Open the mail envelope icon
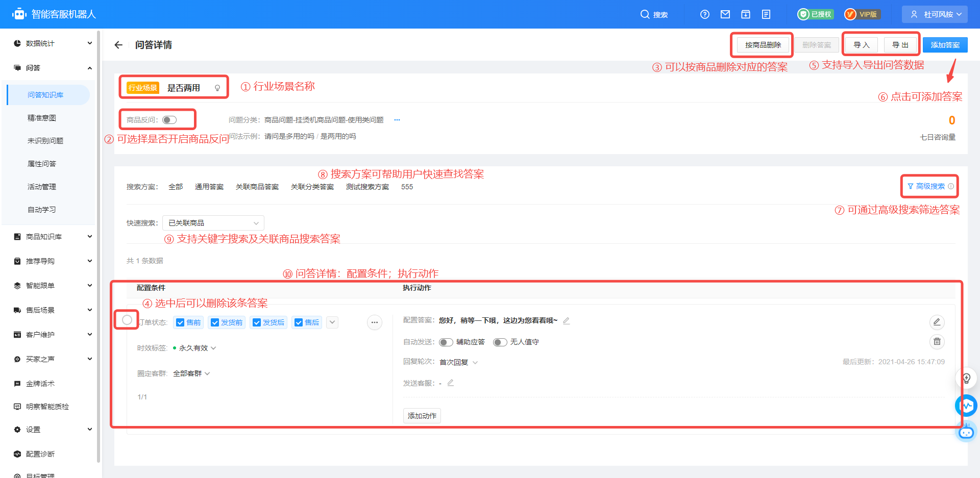Screen dimensions: 980x478 (725, 14)
